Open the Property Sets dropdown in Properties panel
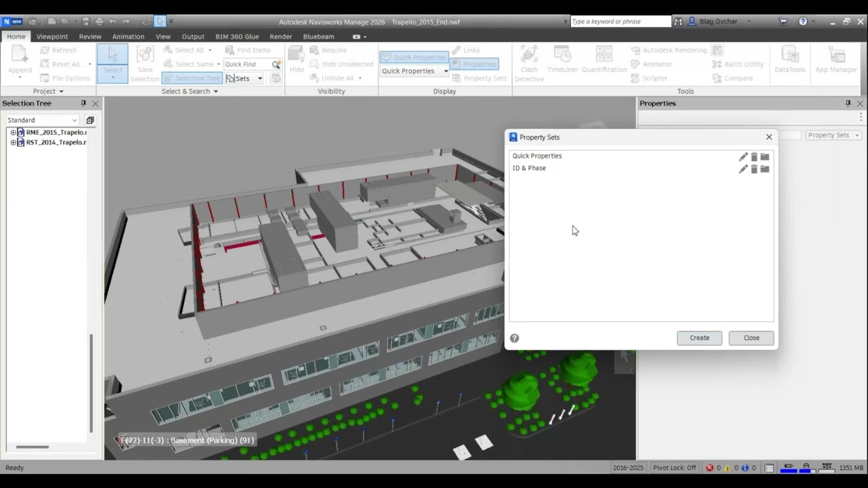Screen dimensions: 868x488 tap(833, 135)
